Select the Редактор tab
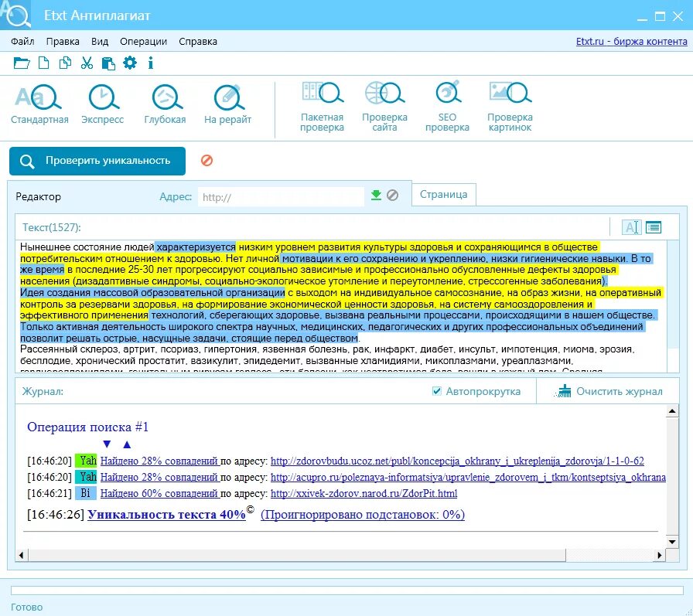The image size is (693, 616). [x=39, y=196]
